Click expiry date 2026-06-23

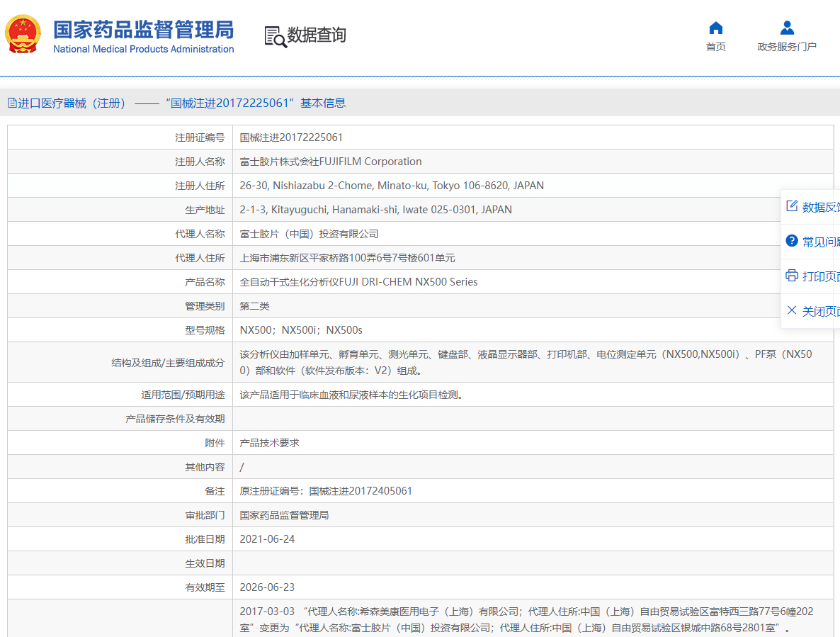267,587
